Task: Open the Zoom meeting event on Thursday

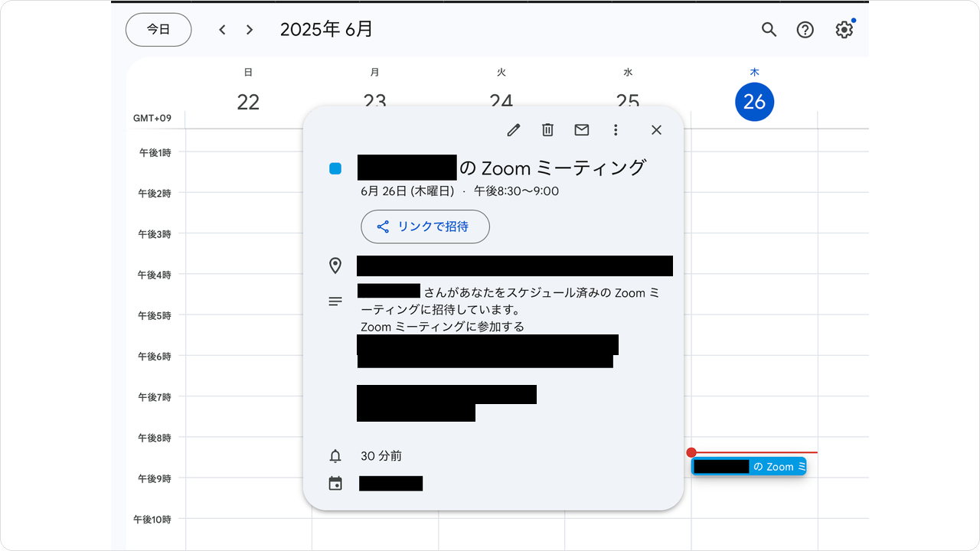Action: (x=749, y=467)
